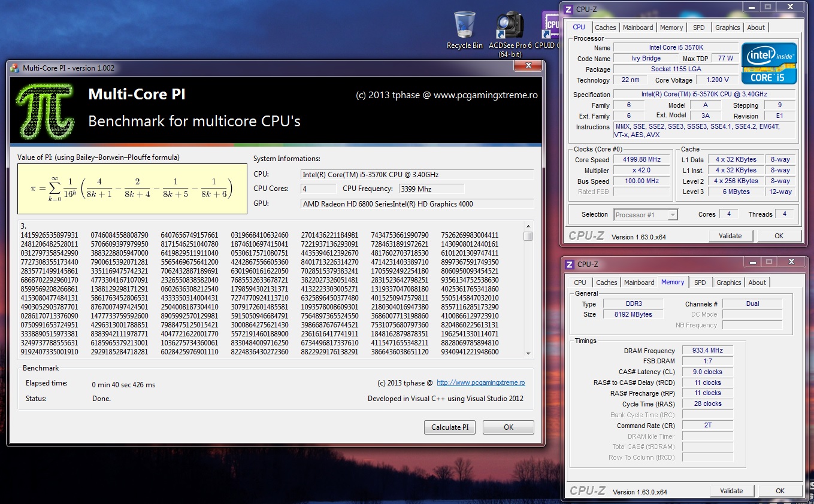Launch ACDSee Pro 6 from the desktop
Screen dimensions: 814x504
[510, 34]
